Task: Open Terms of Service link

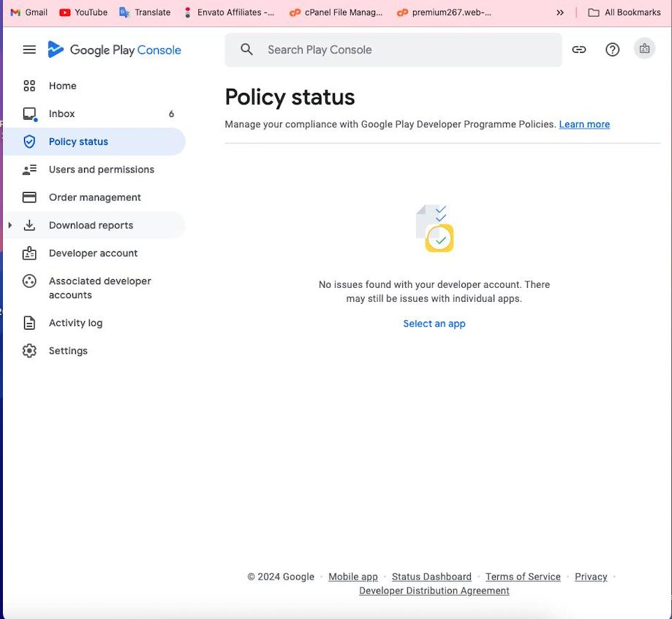Action: click(523, 577)
